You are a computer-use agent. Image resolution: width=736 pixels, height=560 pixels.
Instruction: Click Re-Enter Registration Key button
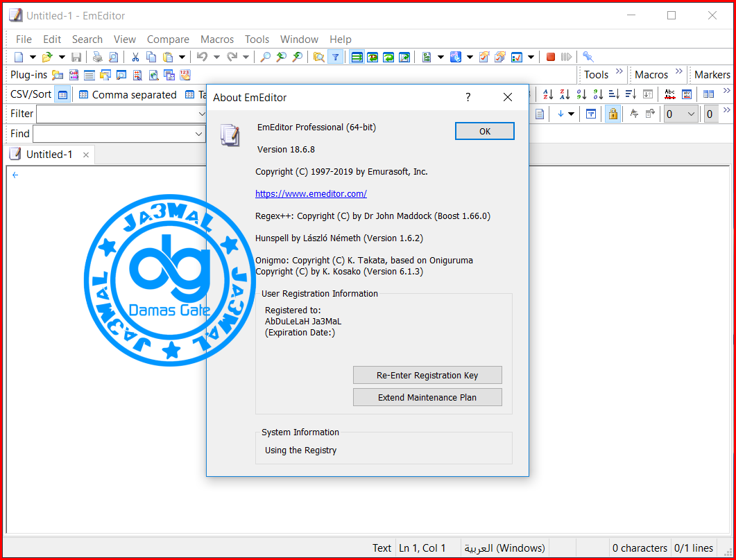(x=427, y=375)
